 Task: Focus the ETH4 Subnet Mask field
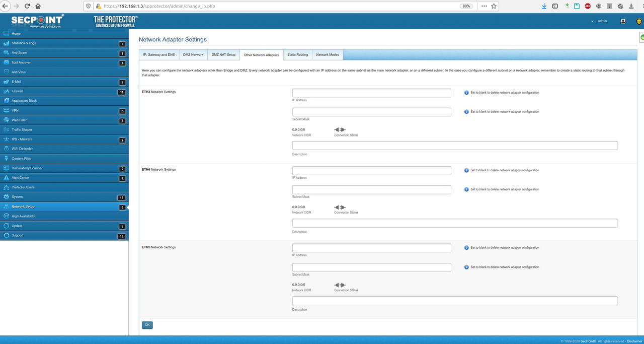[x=371, y=189]
